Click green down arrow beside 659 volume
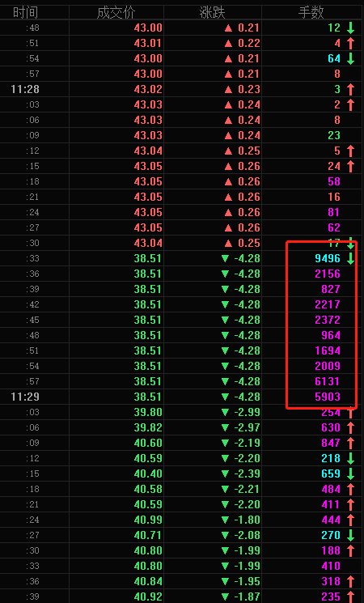The image size is (364, 603). click(350, 473)
